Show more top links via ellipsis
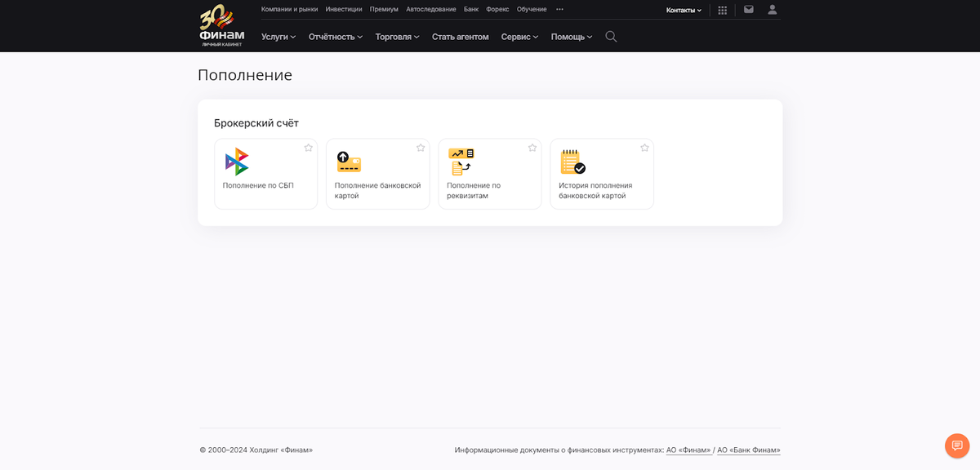 pos(559,9)
